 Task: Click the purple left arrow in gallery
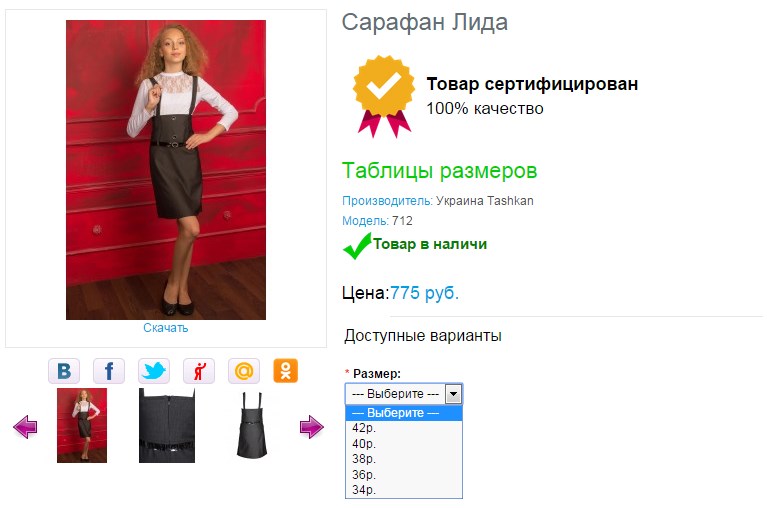[x=25, y=427]
